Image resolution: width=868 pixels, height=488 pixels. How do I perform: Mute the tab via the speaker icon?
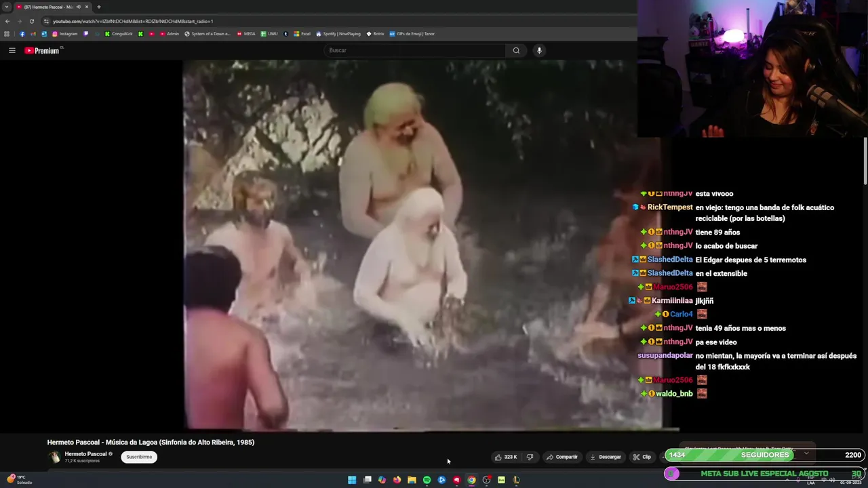pos(79,7)
